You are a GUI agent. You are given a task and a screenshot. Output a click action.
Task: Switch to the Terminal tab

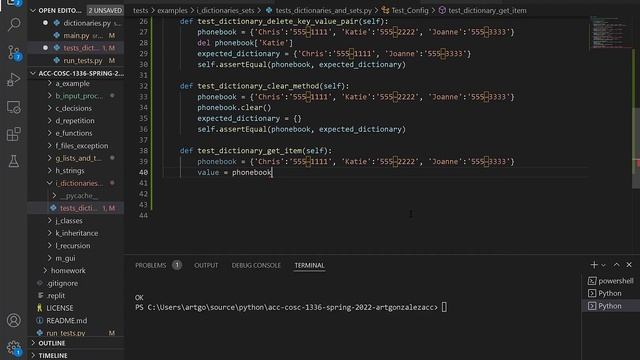pos(309,265)
